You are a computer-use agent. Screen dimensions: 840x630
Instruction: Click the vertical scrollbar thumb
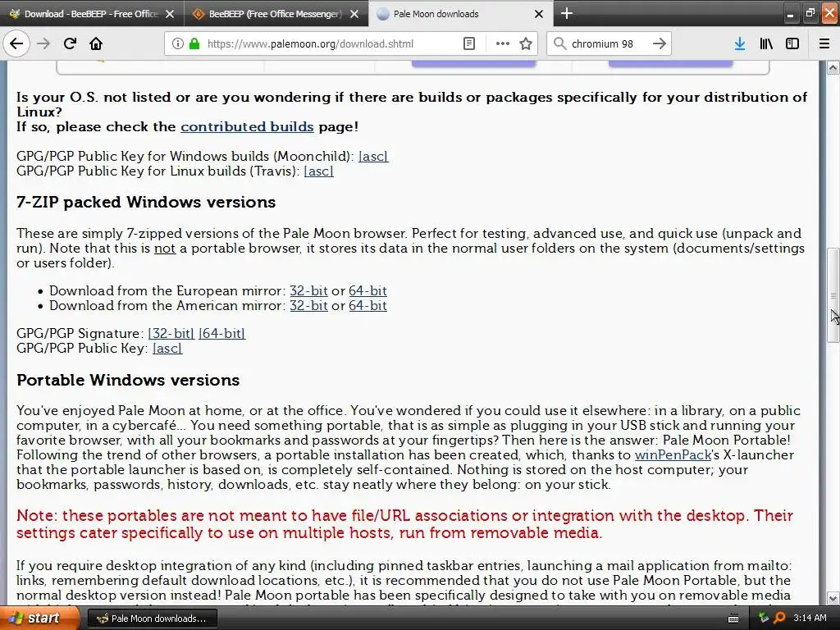click(x=833, y=295)
